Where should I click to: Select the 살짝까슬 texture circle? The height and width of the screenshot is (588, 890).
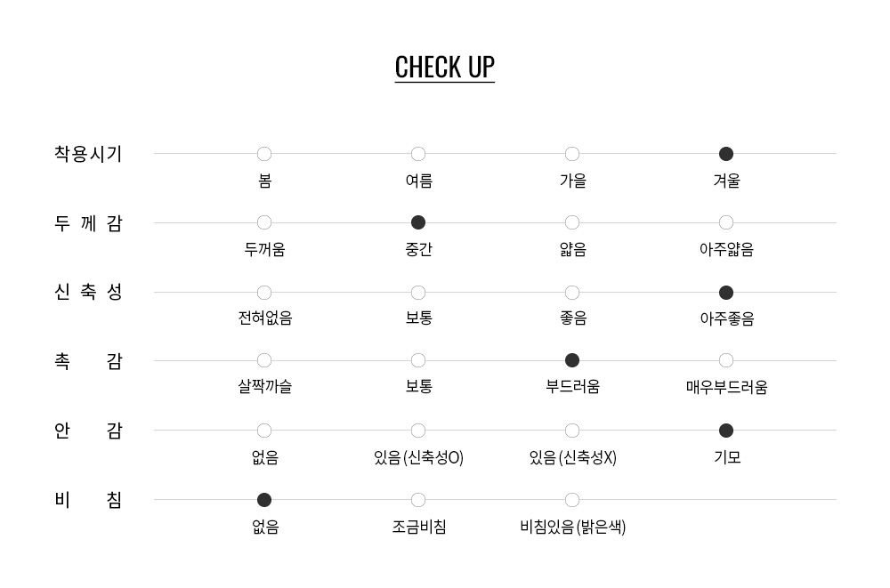click(264, 360)
